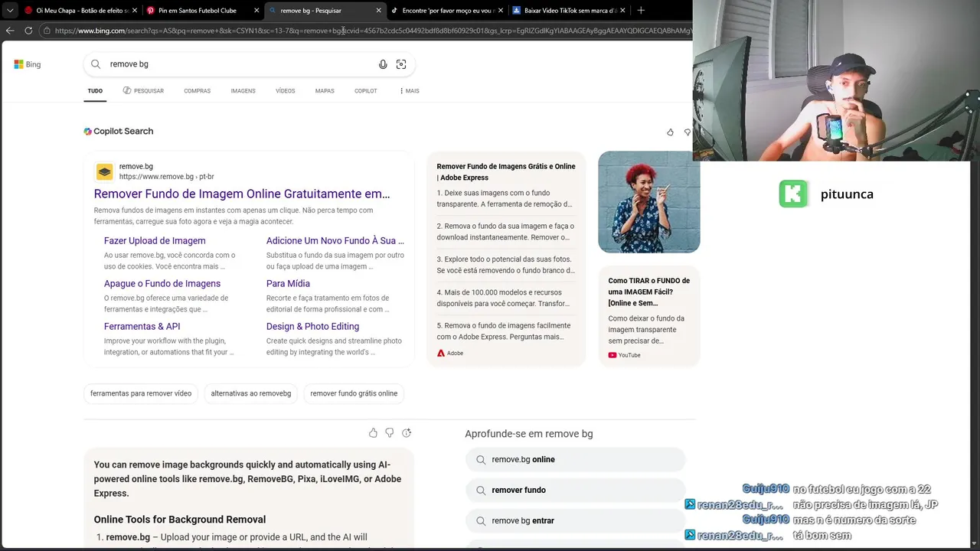This screenshot has width=980, height=551.
Task: Open the VÍDEOS tab
Action: coord(285,91)
